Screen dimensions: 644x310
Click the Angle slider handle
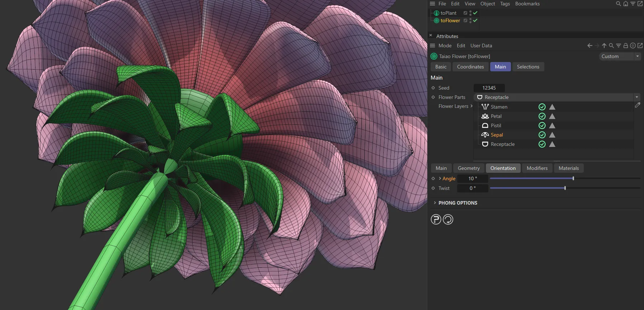573,178
